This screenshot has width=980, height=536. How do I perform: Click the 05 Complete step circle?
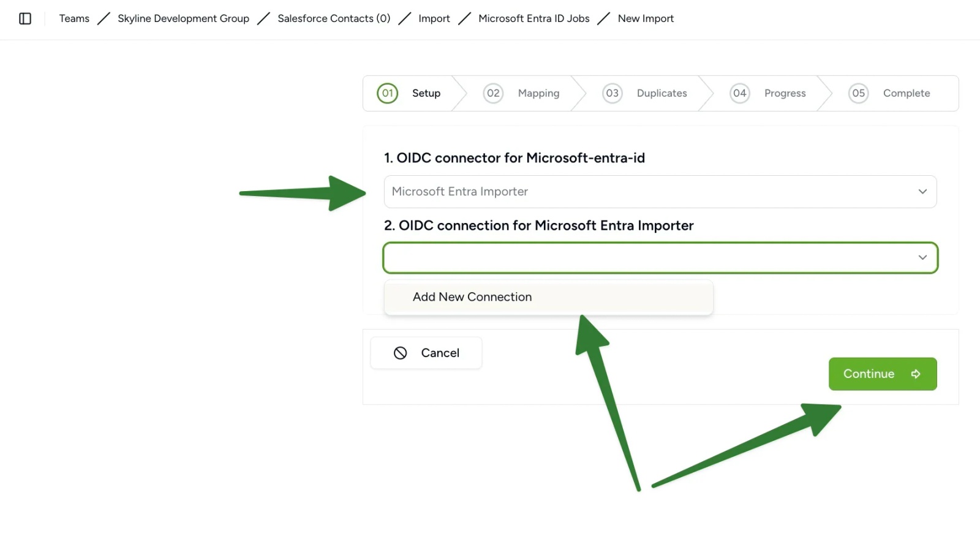[x=858, y=93]
